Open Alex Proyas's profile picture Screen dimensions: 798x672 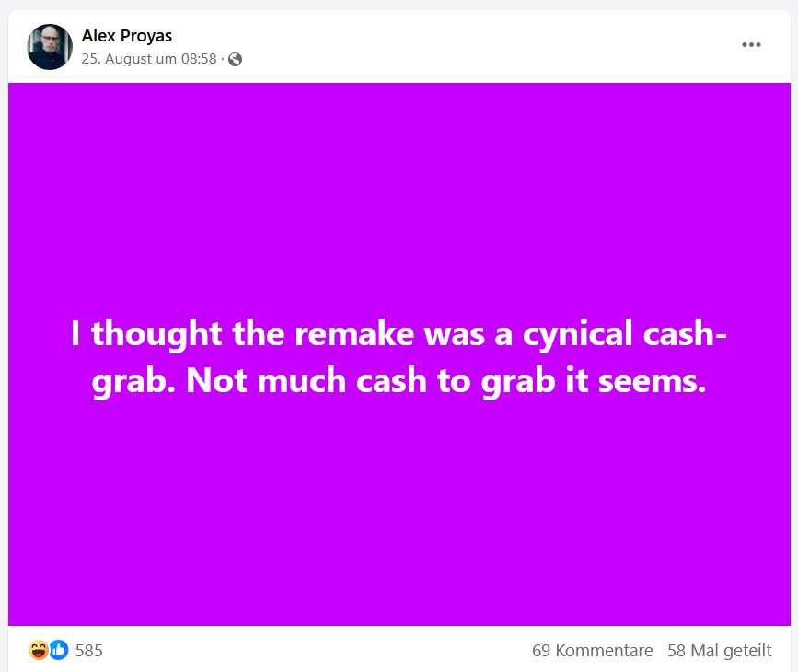coord(50,47)
